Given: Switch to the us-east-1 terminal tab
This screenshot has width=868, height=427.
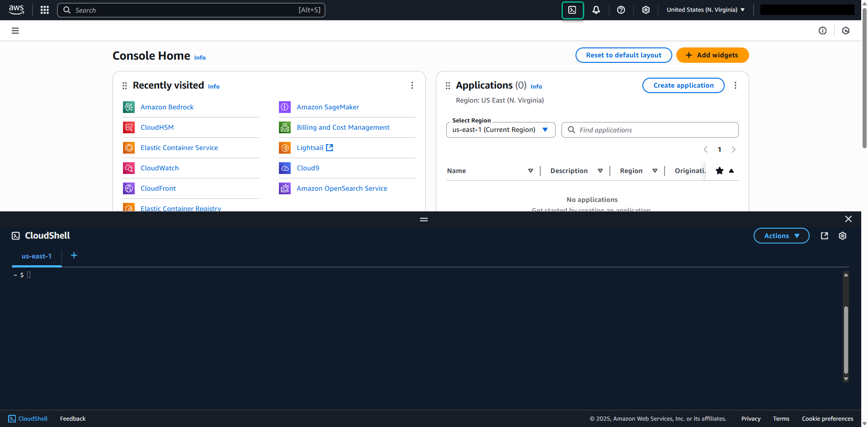Looking at the screenshot, I should (37, 256).
